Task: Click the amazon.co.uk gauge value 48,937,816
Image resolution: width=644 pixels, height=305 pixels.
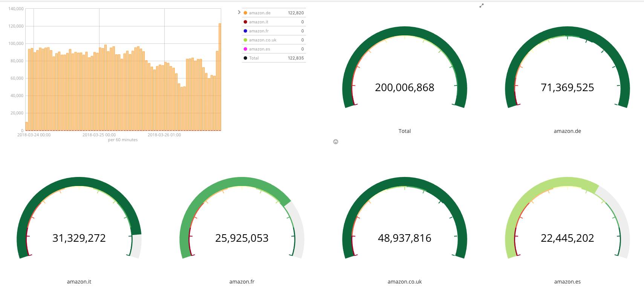Action: coord(405,238)
